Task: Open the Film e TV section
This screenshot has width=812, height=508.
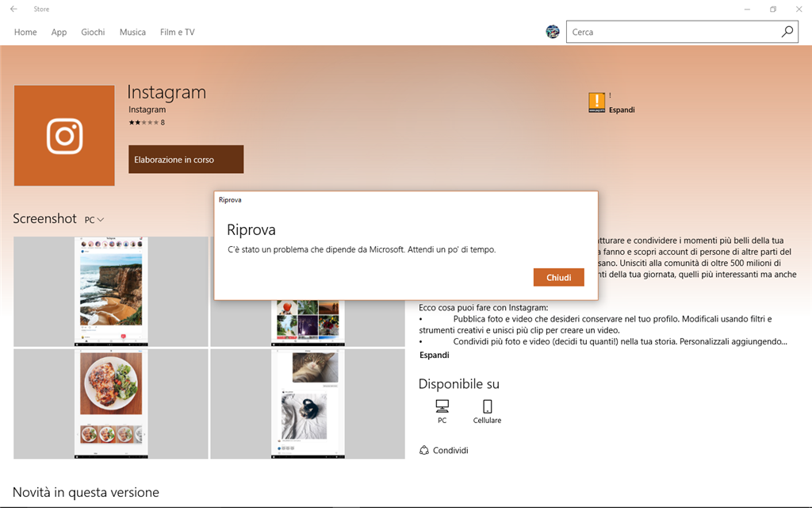Action: click(x=177, y=32)
